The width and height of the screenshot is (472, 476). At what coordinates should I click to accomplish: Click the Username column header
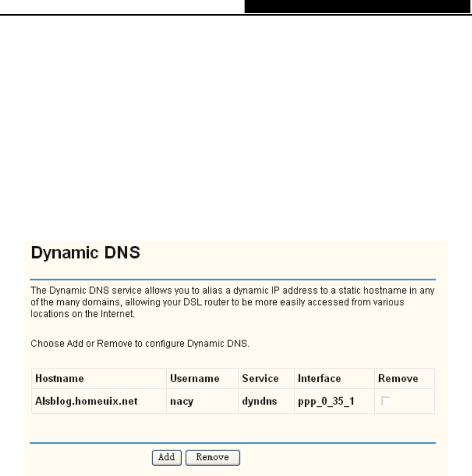[x=203, y=378]
